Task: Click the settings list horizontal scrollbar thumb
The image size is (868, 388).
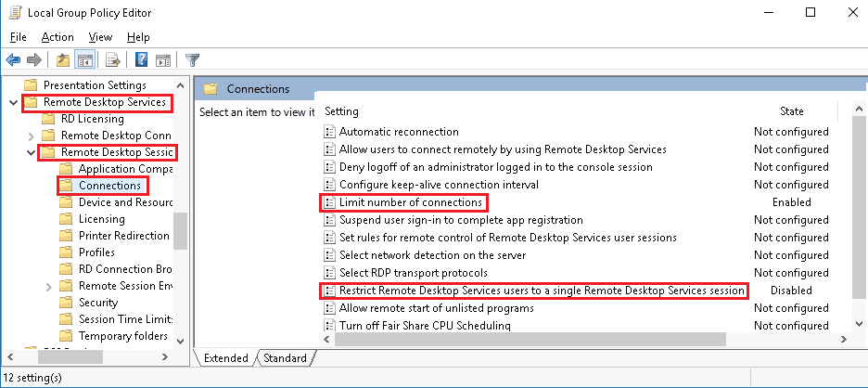Action: 530,340
